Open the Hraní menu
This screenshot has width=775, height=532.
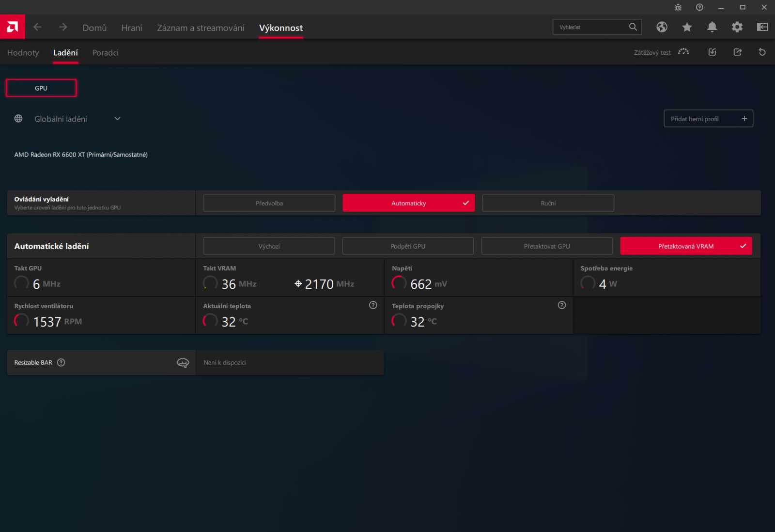pyautogui.click(x=132, y=28)
